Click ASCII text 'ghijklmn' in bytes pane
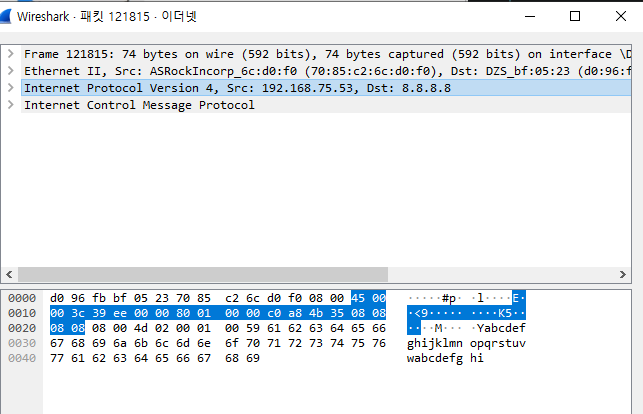 pyautogui.click(x=435, y=343)
